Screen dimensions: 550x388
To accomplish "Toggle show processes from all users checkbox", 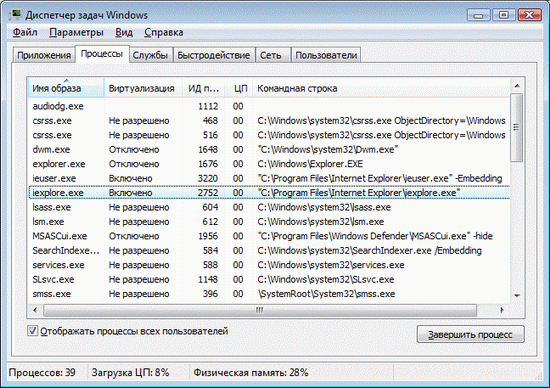I will coord(32,331).
